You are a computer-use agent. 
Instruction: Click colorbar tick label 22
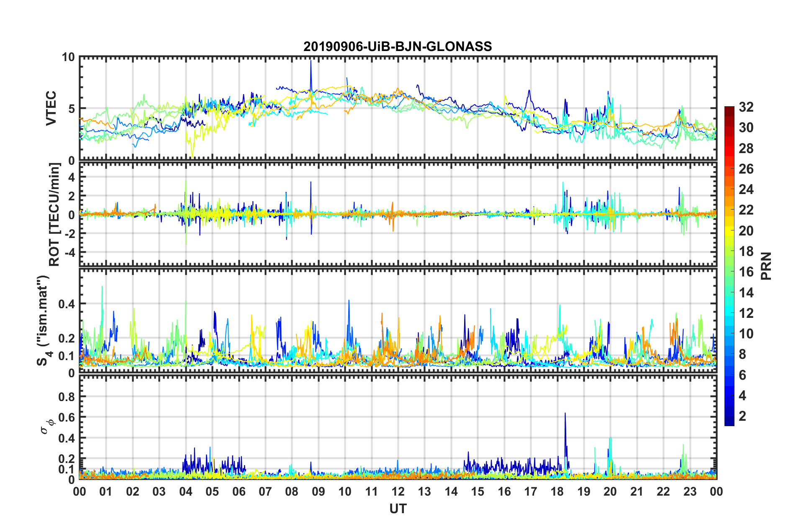click(746, 210)
